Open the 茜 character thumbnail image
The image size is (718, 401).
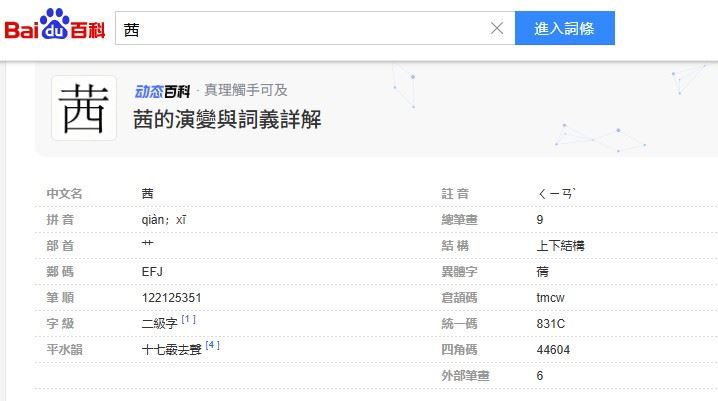84,108
